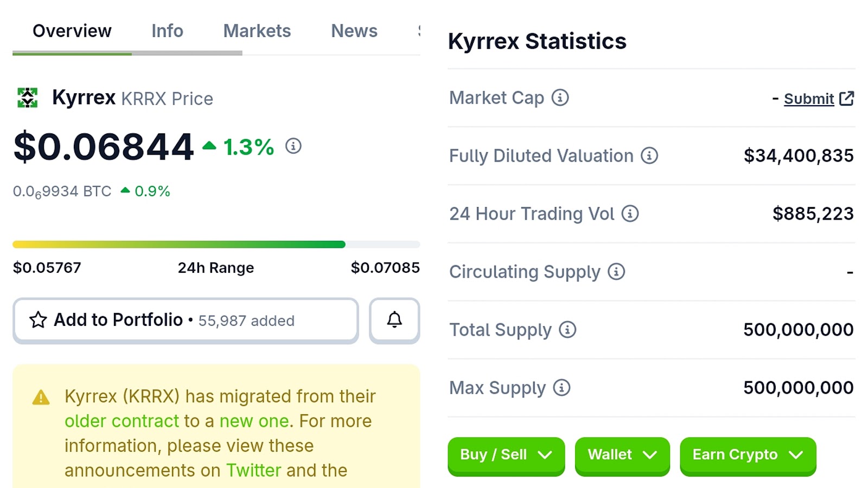Open the new one contract link
Viewport: 868px width, 488px height.
(x=254, y=421)
